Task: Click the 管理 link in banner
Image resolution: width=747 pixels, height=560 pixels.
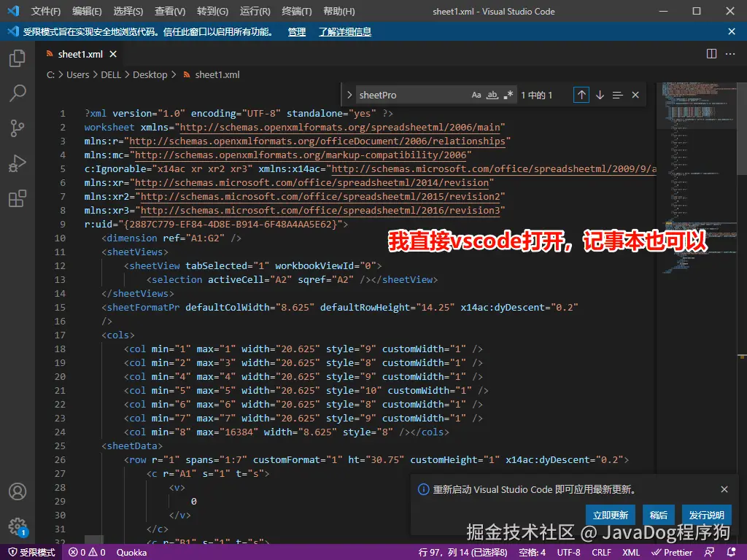Action: tap(297, 32)
